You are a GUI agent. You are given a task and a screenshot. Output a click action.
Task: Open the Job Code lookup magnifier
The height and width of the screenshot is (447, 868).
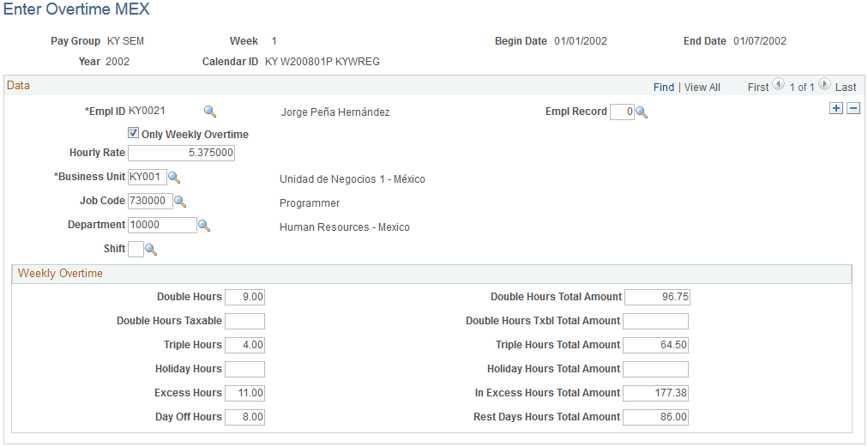(x=180, y=202)
